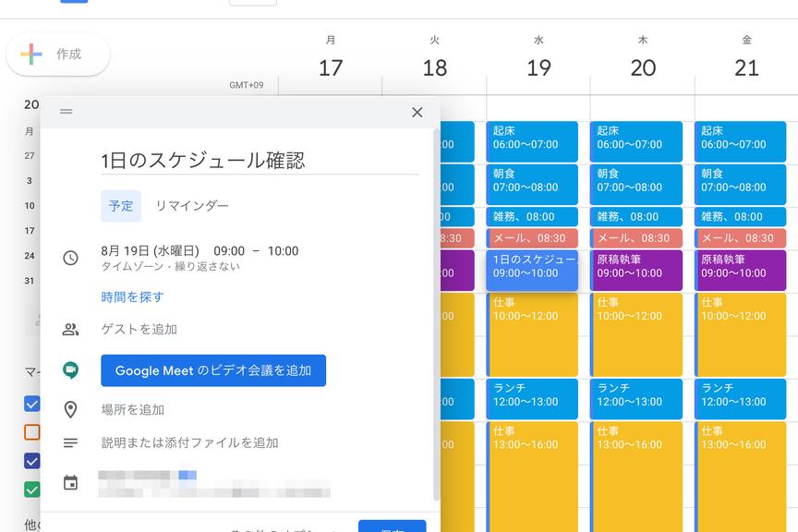Select date 3 in the mini calendar
Screen dimensions: 798x532
(30, 181)
